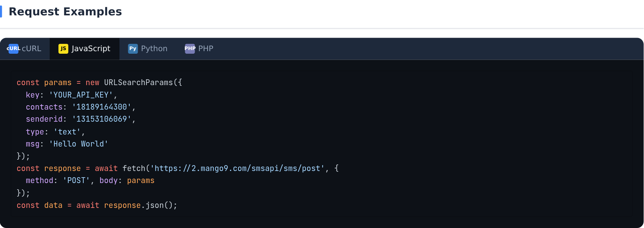The height and width of the screenshot is (228, 644).
Task: Click 'body: params' in the code
Action: click(x=127, y=180)
